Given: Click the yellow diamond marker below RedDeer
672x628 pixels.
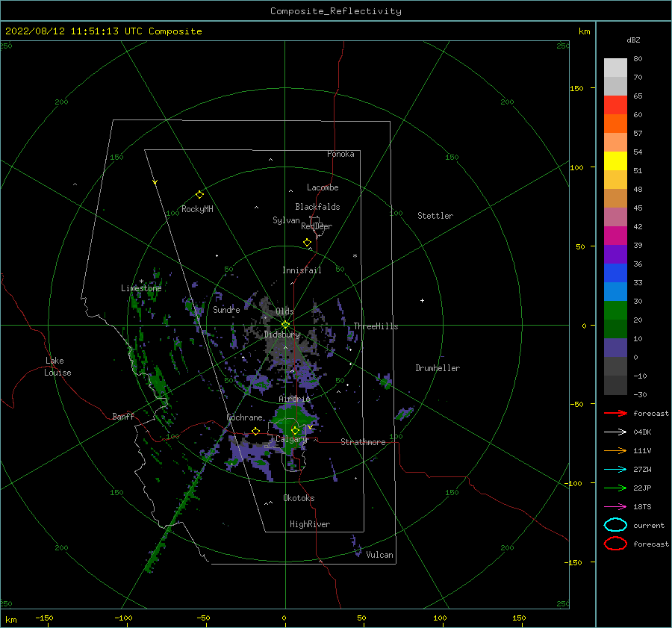Looking at the screenshot, I should 308,242.
